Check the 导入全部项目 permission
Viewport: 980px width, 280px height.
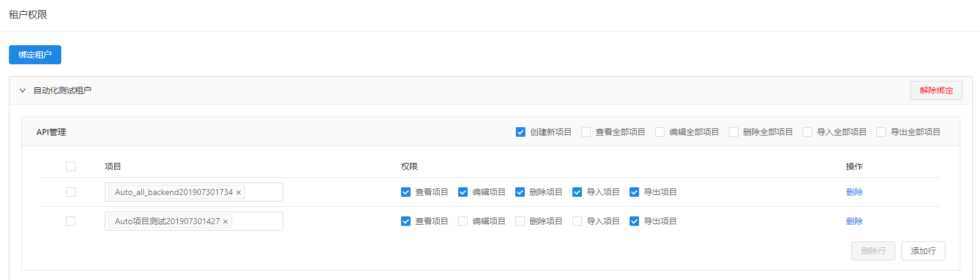pyautogui.click(x=807, y=132)
